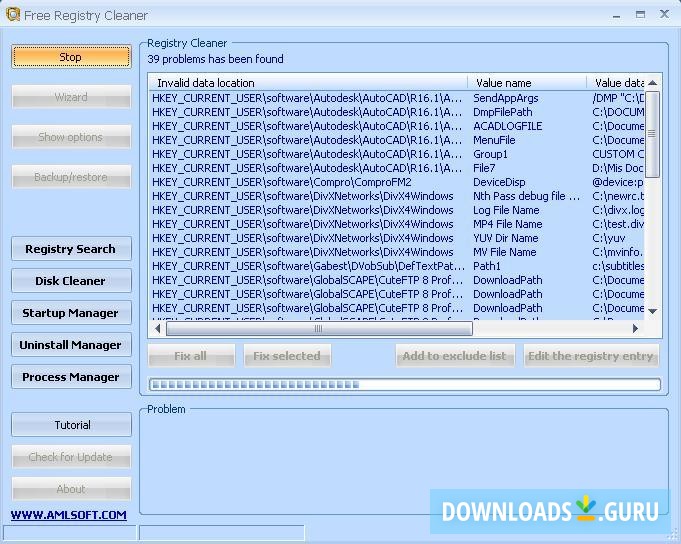The image size is (681, 544).
Task: Select the Group1 entry
Action: coord(397,154)
